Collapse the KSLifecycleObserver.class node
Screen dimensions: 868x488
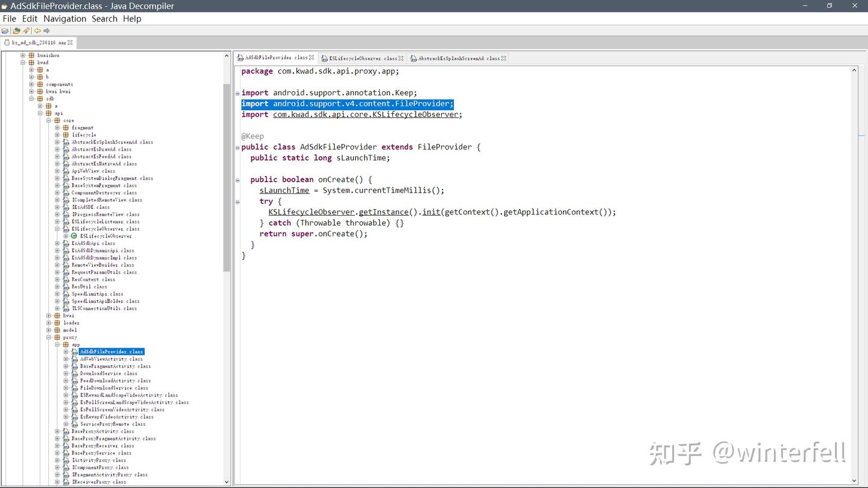tap(57, 229)
